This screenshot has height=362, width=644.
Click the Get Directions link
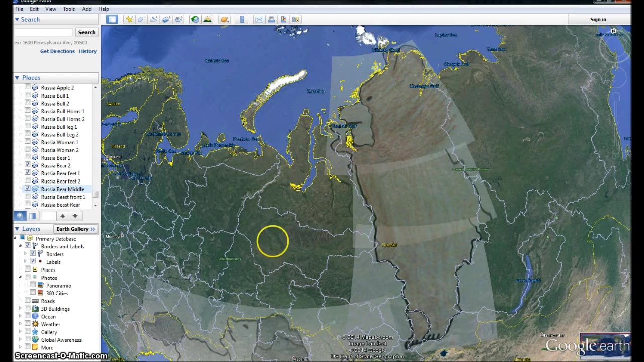(x=57, y=51)
